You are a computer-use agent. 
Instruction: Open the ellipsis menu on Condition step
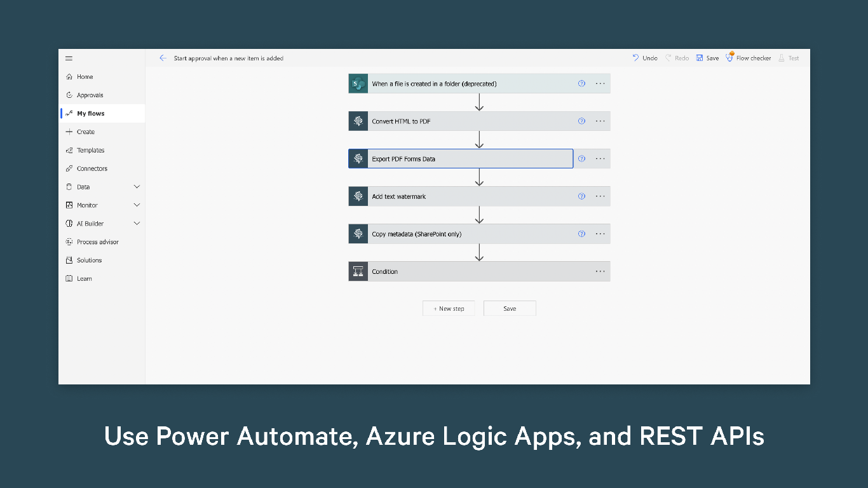tap(600, 271)
